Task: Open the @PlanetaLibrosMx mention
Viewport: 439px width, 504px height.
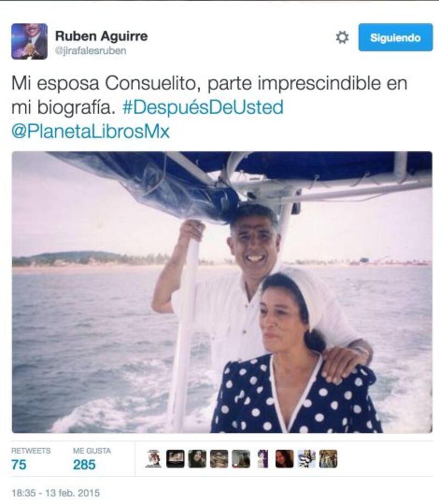Action: click(91, 132)
